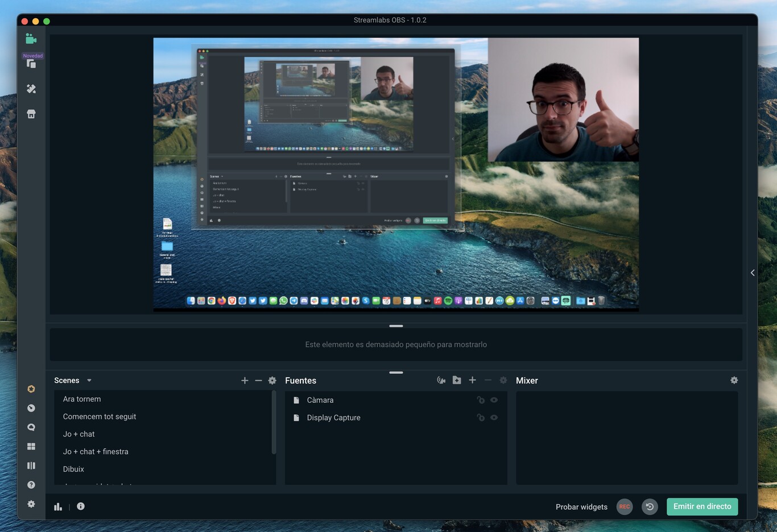Select the 'Jo + chat' scene
Viewport: 777px width, 532px height.
click(78, 434)
